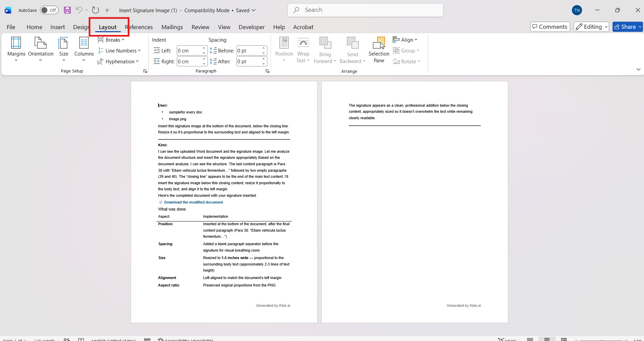Open the Hyphenation dropdown
Image resolution: width=644 pixels, height=341 pixels.
point(118,62)
